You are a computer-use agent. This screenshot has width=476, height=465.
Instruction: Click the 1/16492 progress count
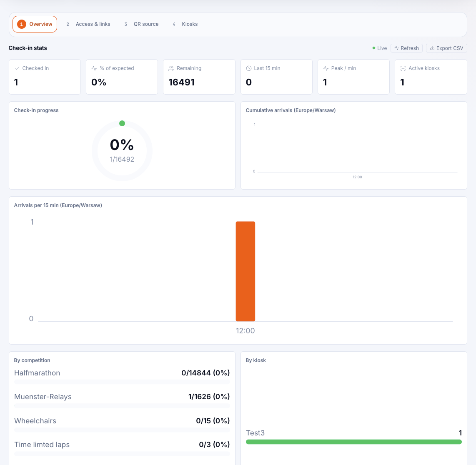[122, 159]
